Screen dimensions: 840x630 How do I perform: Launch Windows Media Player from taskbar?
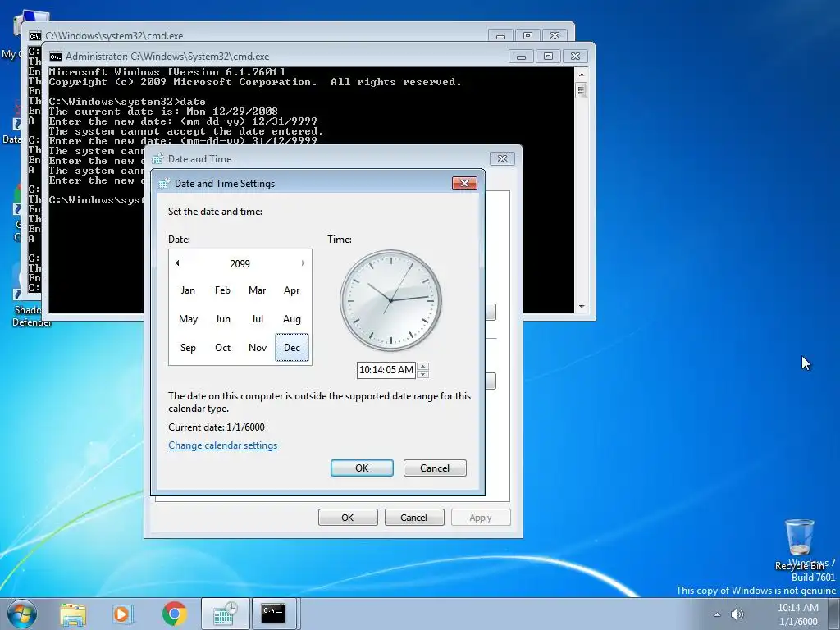(x=122, y=614)
